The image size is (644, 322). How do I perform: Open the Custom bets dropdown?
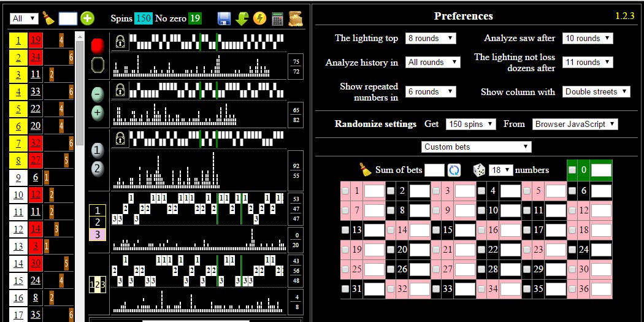[476, 147]
